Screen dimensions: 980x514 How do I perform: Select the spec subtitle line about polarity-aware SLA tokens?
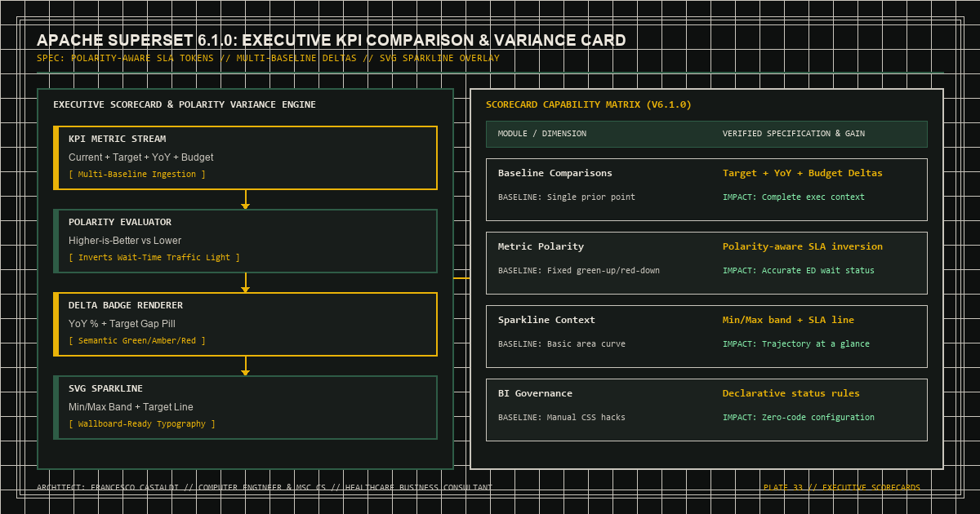click(268, 59)
